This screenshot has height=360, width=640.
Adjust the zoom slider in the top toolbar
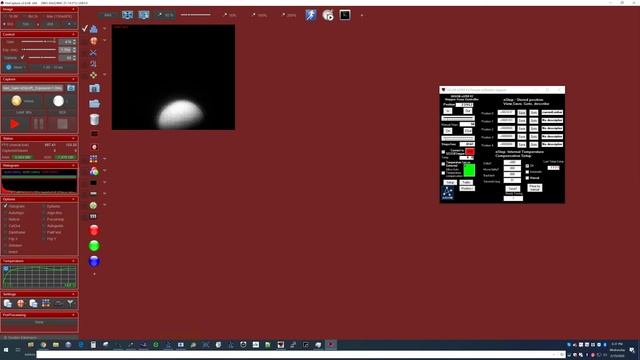196,15
